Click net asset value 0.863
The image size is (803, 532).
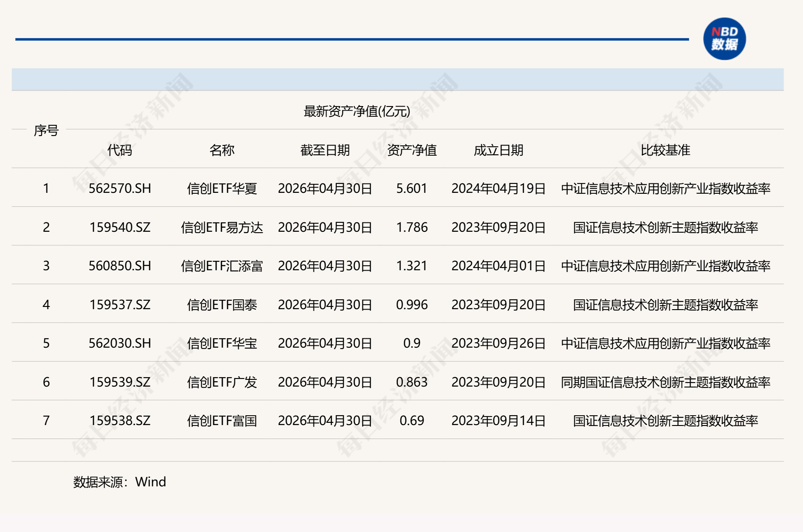(x=412, y=382)
